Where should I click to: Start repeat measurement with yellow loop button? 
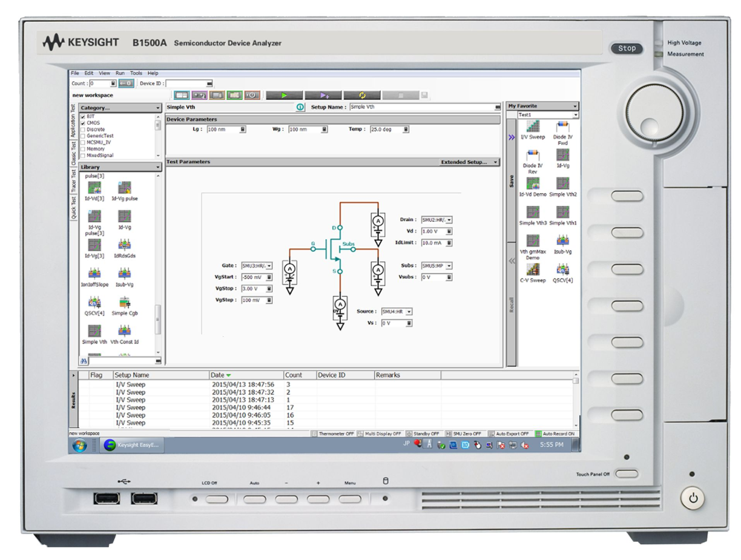(362, 95)
